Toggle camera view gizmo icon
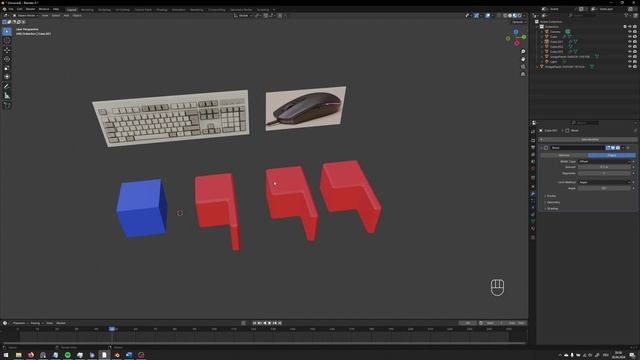The height and width of the screenshot is (360, 640). 523,67
